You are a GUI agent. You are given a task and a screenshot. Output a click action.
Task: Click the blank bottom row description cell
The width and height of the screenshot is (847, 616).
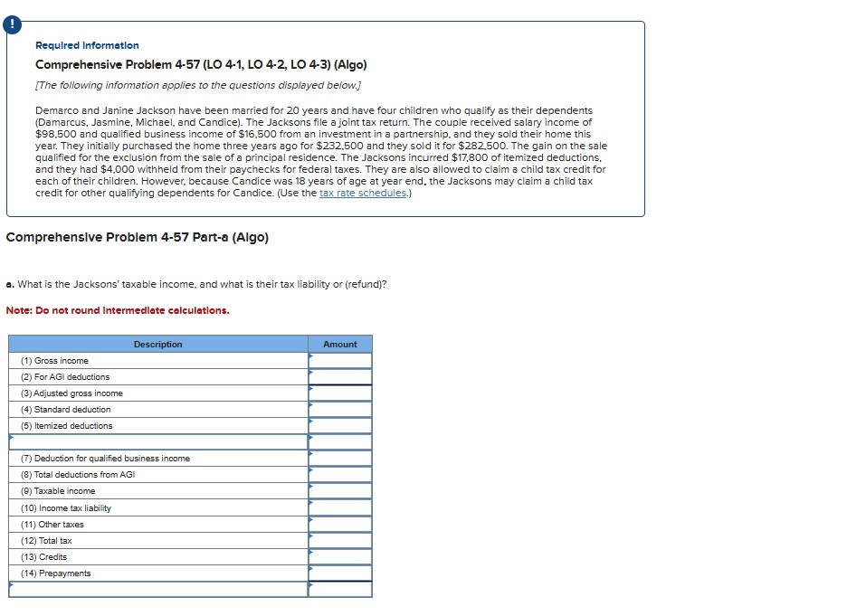click(x=158, y=588)
